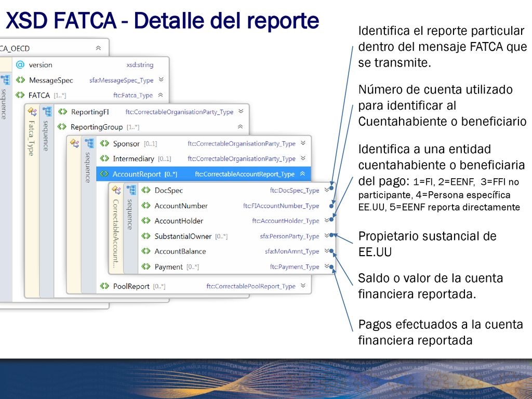Click the vertical CorrectableAccount... label
532x399 pixels.
(x=116, y=234)
